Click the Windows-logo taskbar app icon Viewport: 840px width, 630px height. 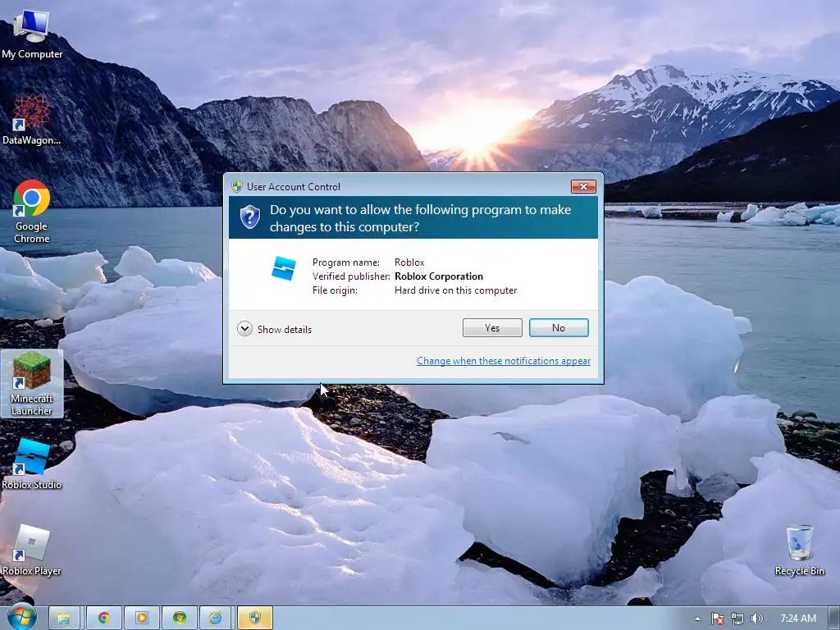click(179, 619)
